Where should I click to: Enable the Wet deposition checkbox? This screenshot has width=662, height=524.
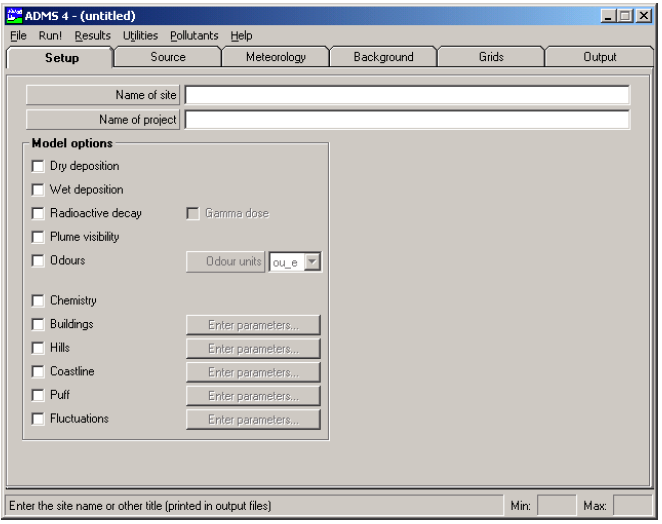coord(38,190)
